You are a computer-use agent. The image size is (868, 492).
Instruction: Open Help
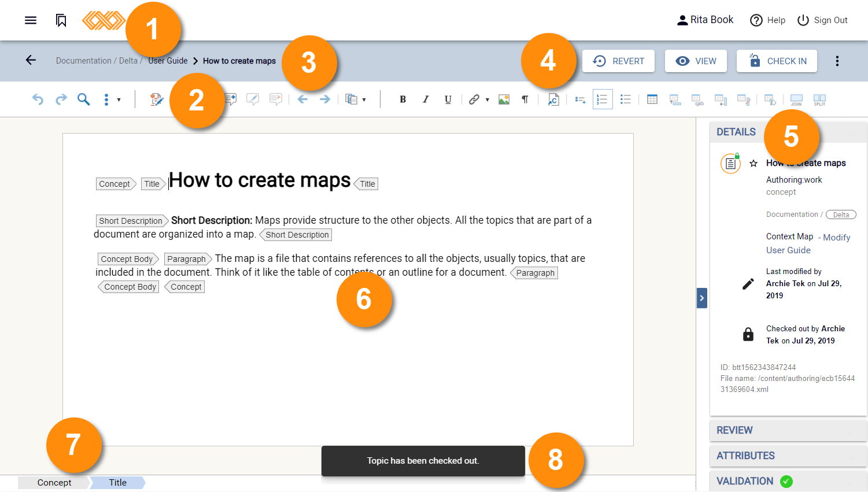767,20
